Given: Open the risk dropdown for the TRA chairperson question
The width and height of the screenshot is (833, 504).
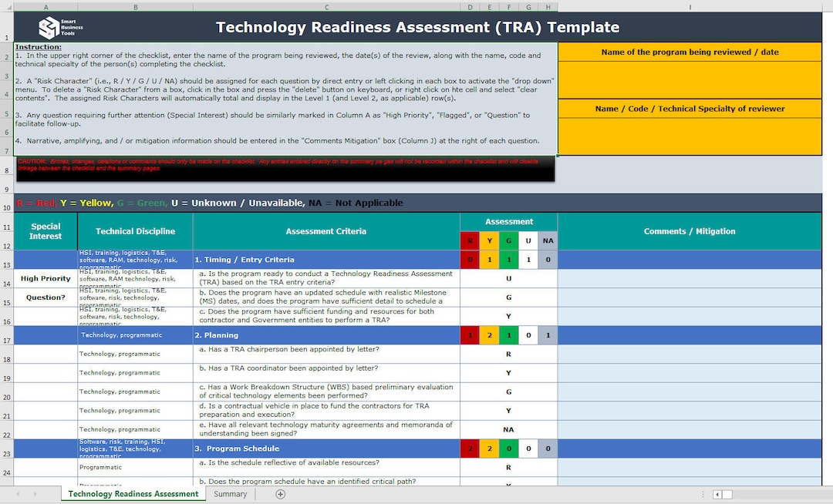Looking at the screenshot, I should pos(507,354).
